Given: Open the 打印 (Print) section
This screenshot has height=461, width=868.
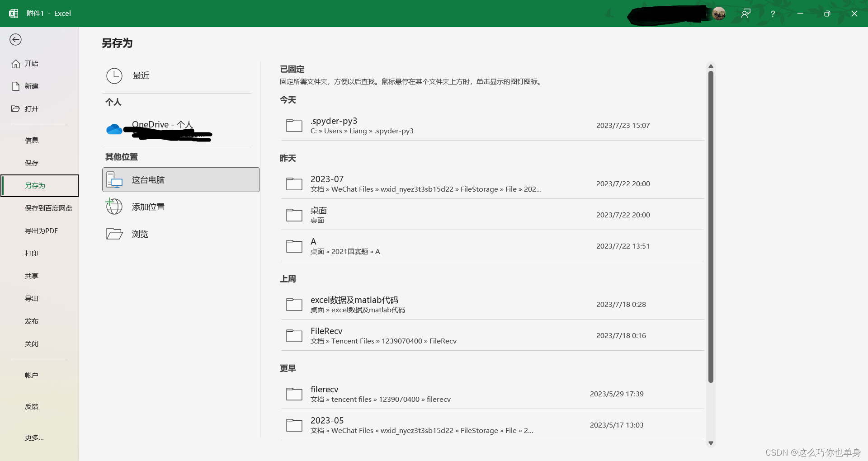Looking at the screenshot, I should point(32,253).
